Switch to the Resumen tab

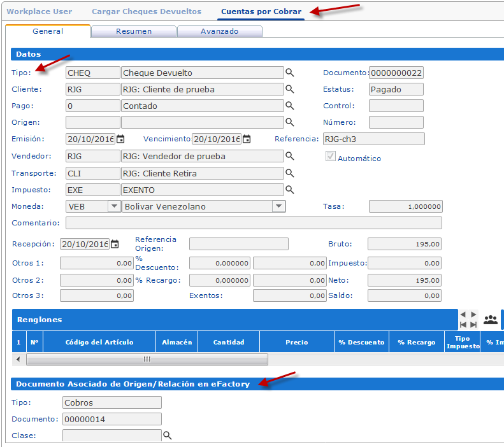(133, 31)
